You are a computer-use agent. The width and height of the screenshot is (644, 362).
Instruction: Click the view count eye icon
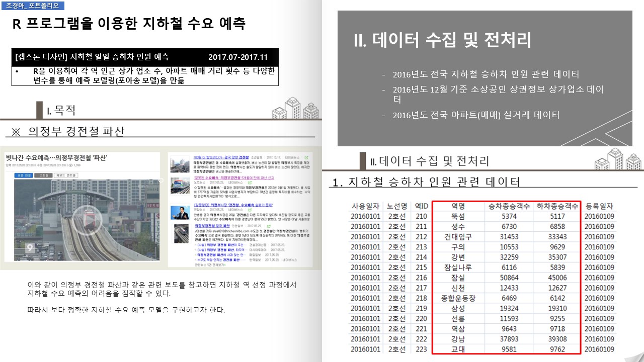click(71, 165)
